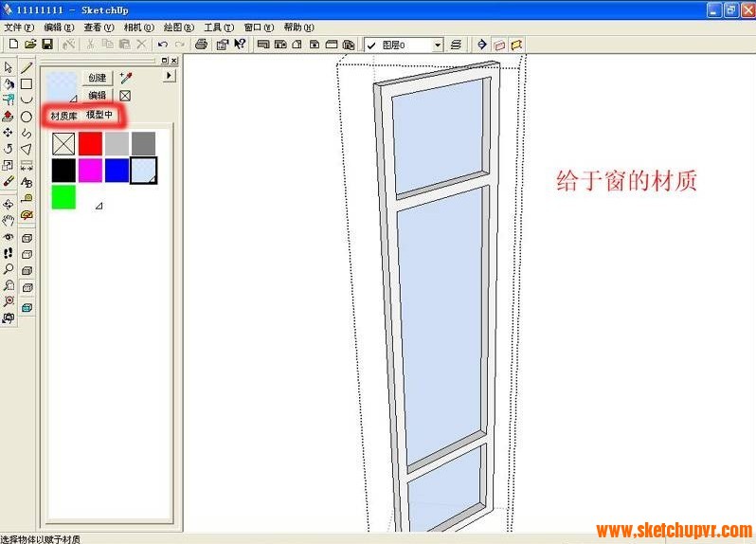This screenshot has height=544, width=756.
Task: Pick the Orbit camera tool
Action: pos(9,204)
